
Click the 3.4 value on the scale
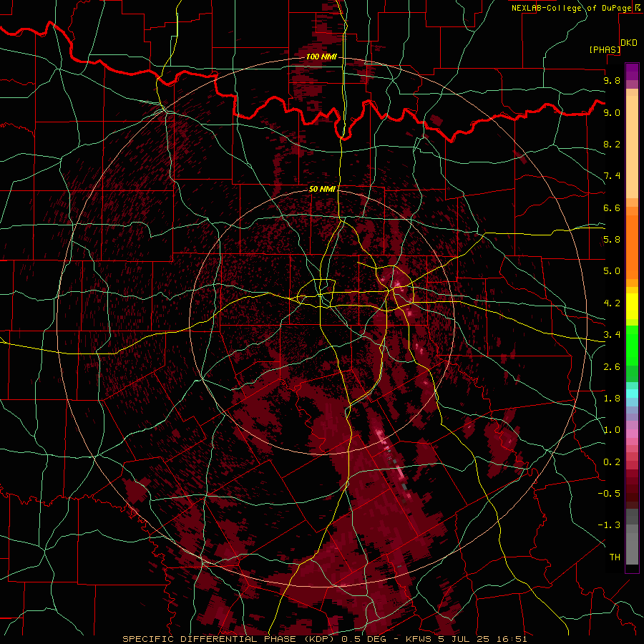pyautogui.click(x=612, y=335)
